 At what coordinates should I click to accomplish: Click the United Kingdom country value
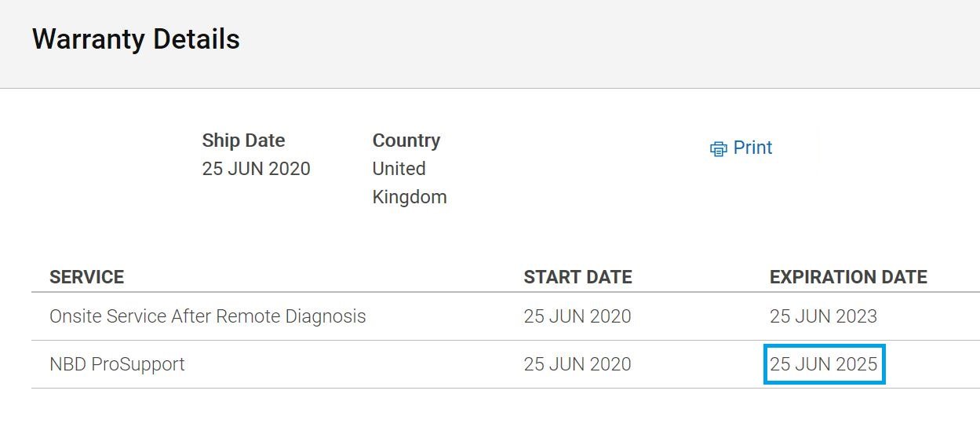click(x=410, y=183)
